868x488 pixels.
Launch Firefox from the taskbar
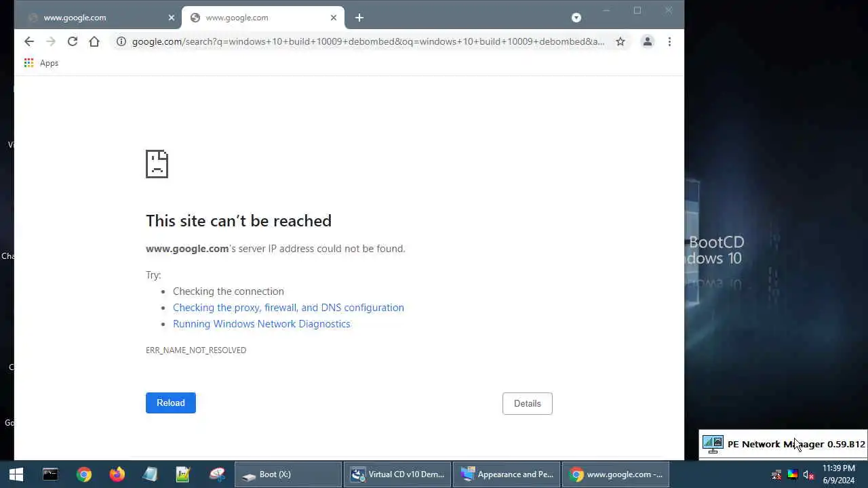(x=117, y=474)
